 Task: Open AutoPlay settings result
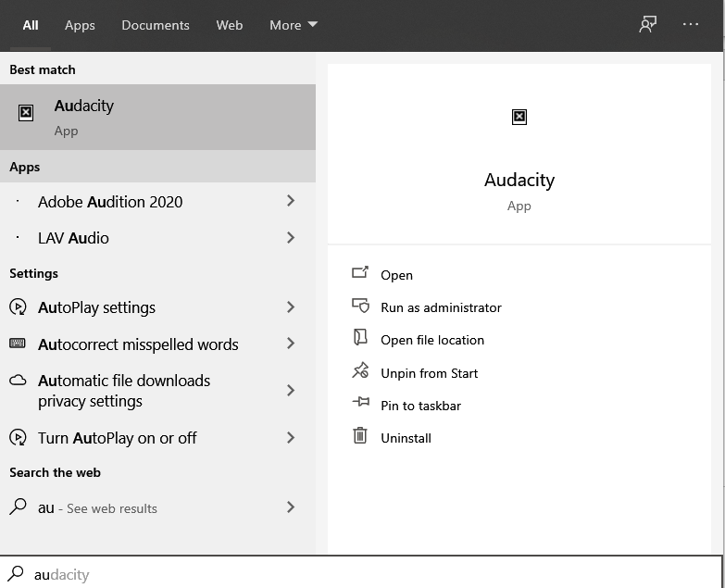coord(157,307)
